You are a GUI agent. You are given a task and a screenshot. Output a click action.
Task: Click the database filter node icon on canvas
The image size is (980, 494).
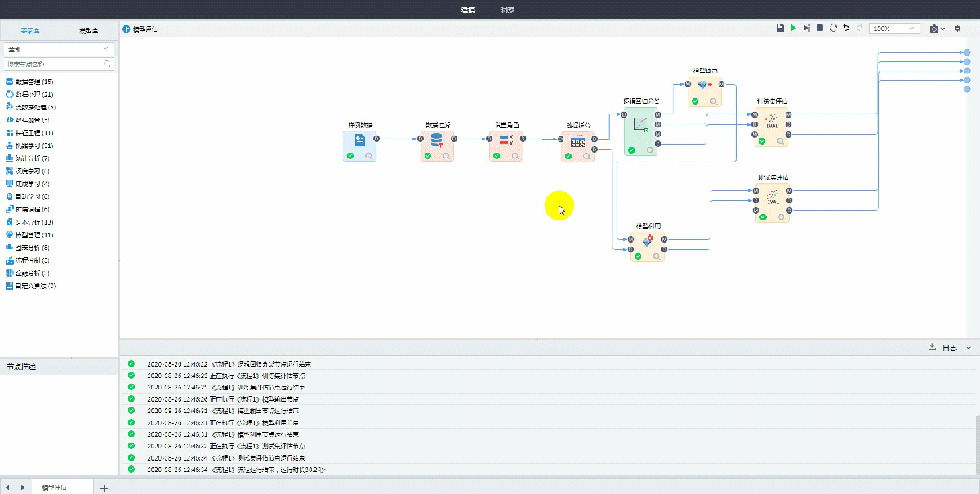pyautogui.click(x=437, y=140)
